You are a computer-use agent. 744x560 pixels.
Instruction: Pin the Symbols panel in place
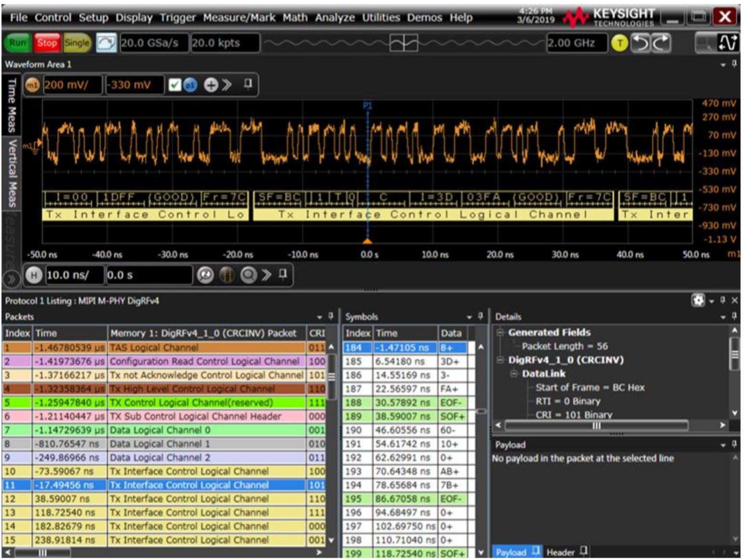[480, 316]
